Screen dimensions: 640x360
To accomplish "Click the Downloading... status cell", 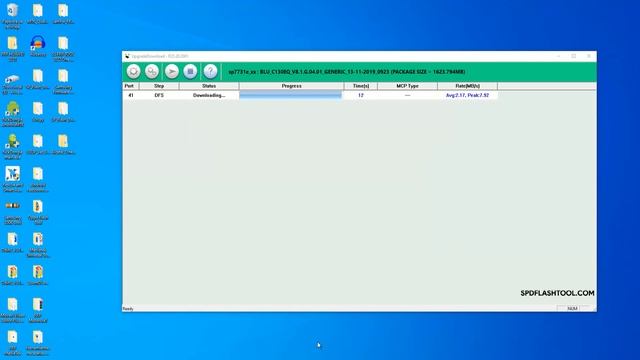I will click(209, 95).
